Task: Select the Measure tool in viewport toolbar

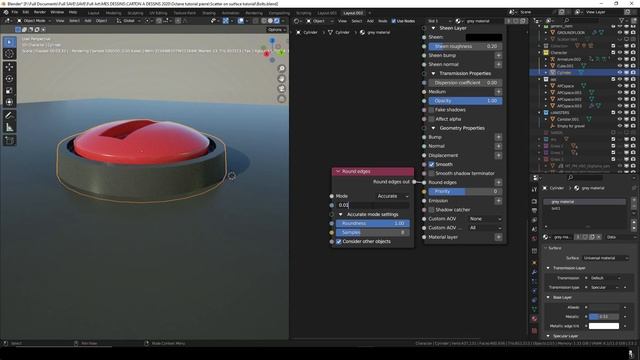Action: tap(9, 127)
